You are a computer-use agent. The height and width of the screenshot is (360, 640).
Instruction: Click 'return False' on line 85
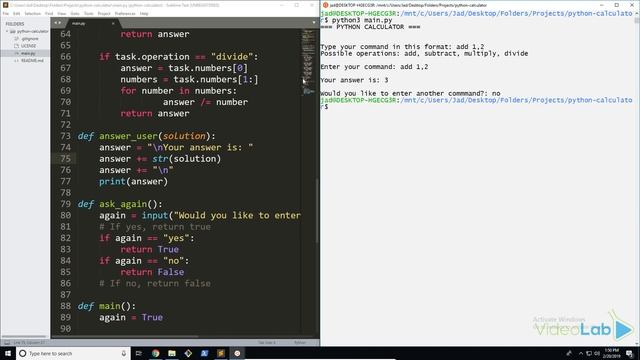[152, 272]
